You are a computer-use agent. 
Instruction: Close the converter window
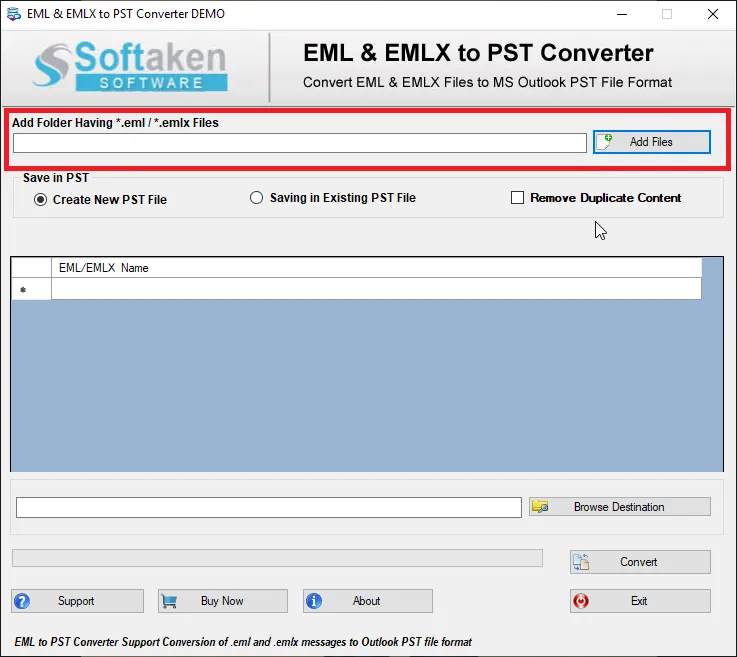pyautogui.click(x=713, y=14)
